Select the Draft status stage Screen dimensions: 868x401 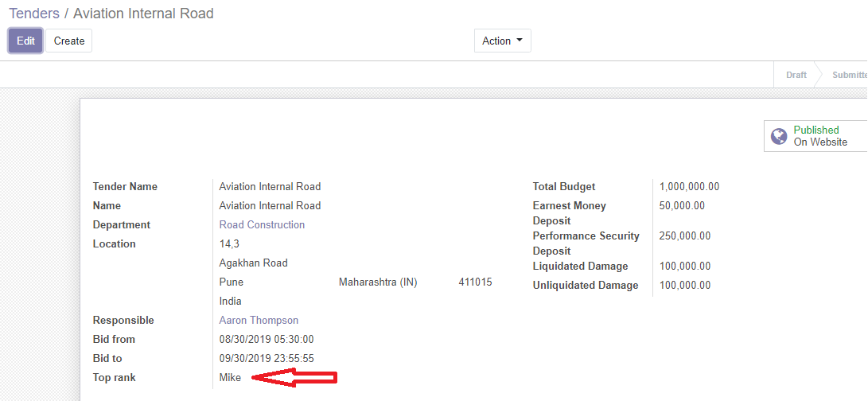[x=796, y=75]
